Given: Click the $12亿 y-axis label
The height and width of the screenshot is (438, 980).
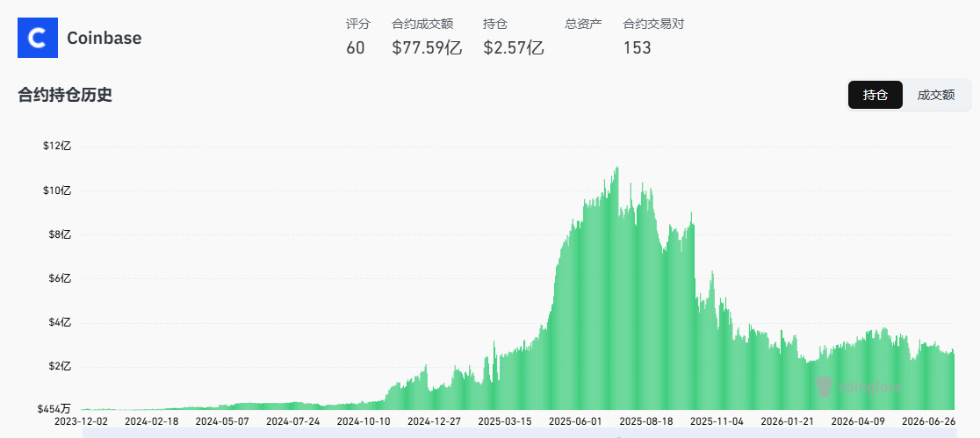Looking at the screenshot, I should point(57,147).
